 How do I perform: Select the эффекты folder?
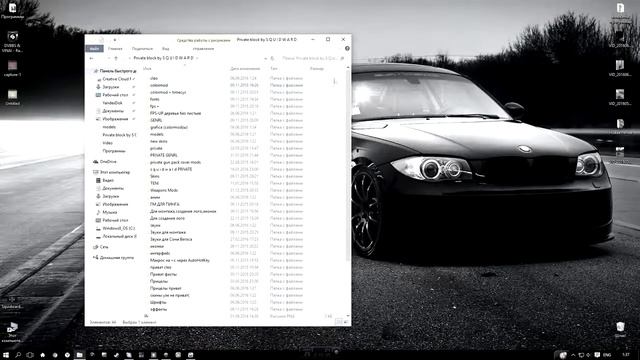click(158, 309)
